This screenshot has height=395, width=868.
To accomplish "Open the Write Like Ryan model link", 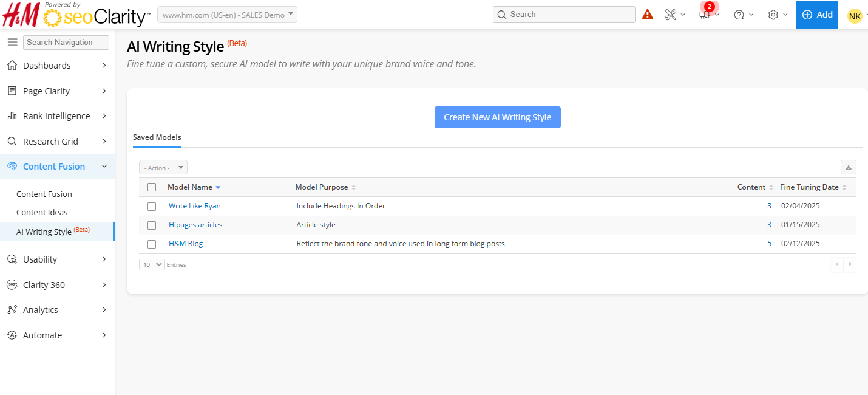I will pyautogui.click(x=194, y=206).
